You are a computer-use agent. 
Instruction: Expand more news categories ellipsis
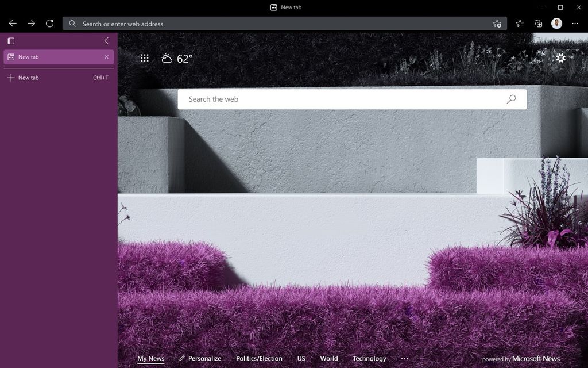click(404, 358)
